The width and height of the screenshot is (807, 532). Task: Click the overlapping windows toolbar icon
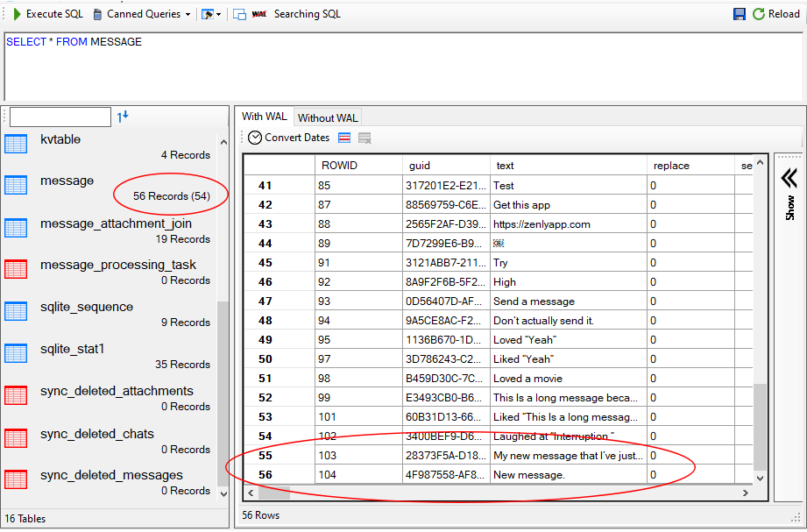tap(239, 14)
